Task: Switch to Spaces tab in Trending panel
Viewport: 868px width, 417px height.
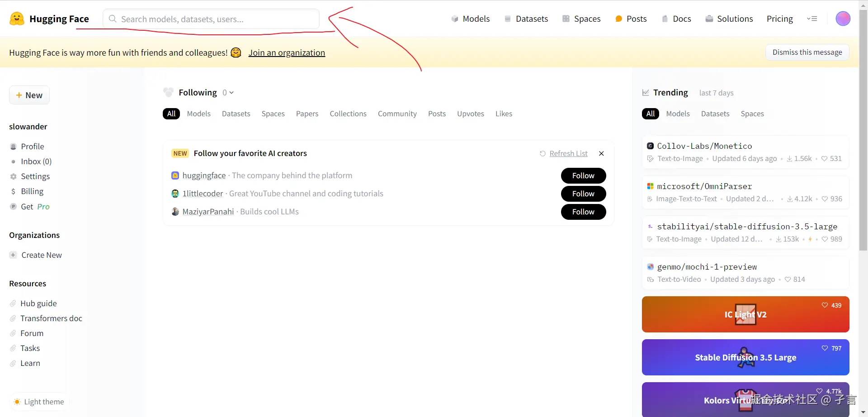Action: (x=752, y=114)
